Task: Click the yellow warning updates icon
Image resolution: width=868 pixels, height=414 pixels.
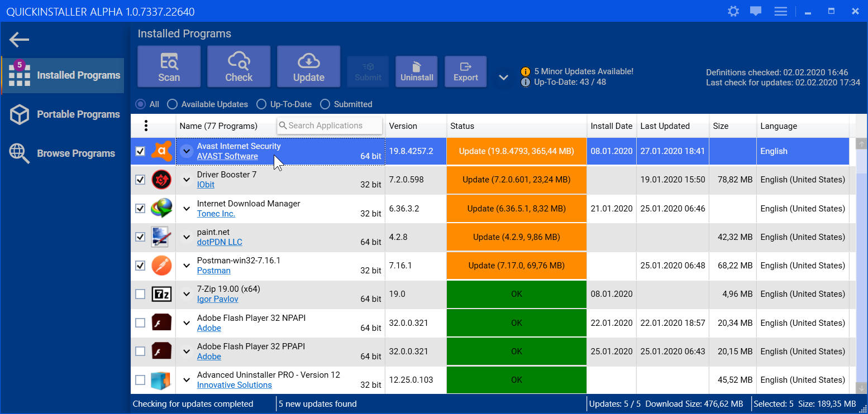Action: (x=526, y=71)
